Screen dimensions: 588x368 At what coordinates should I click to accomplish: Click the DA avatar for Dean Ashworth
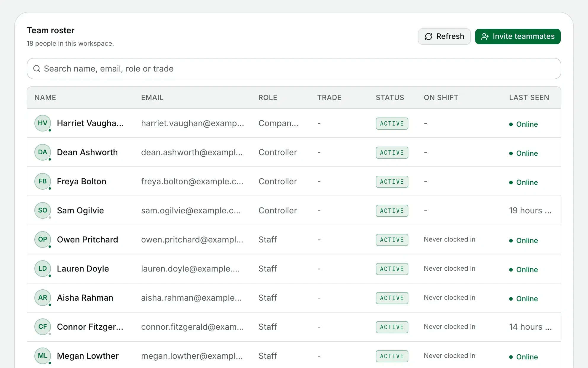[x=43, y=152]
